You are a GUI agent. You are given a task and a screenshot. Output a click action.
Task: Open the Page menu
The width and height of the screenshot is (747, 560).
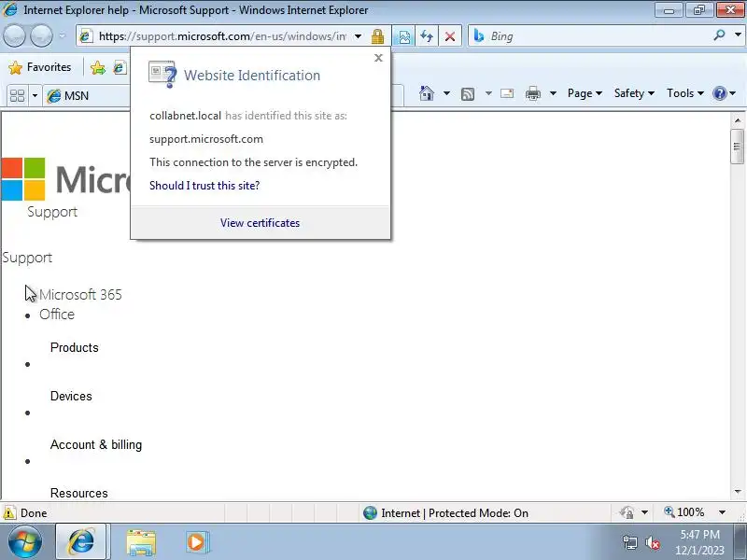tap(585, 93)
